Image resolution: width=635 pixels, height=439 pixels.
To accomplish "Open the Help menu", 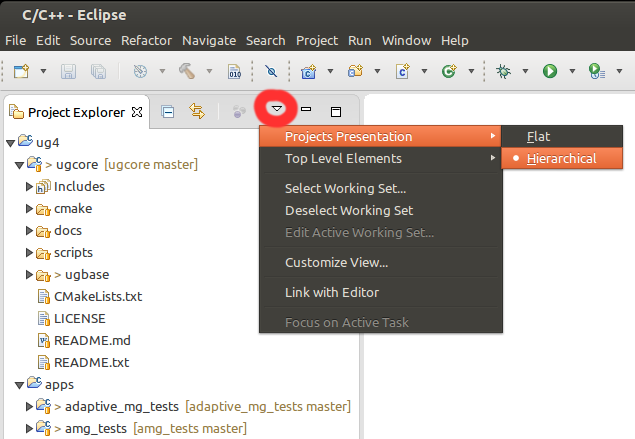I will pyautogui.click(x=455, y=40).
